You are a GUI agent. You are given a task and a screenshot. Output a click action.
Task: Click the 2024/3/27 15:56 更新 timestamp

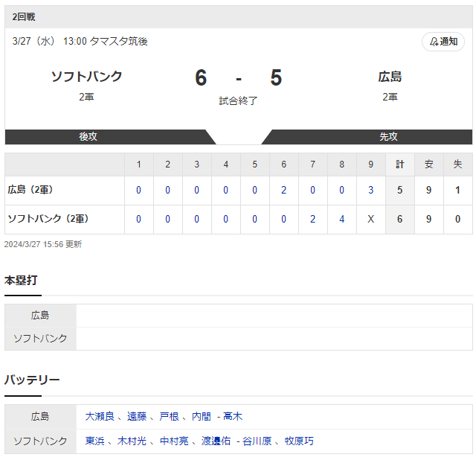[43, 244]
